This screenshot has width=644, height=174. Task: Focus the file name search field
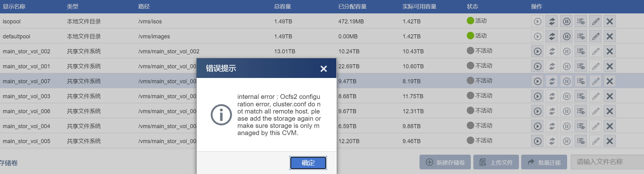(606, 162)
